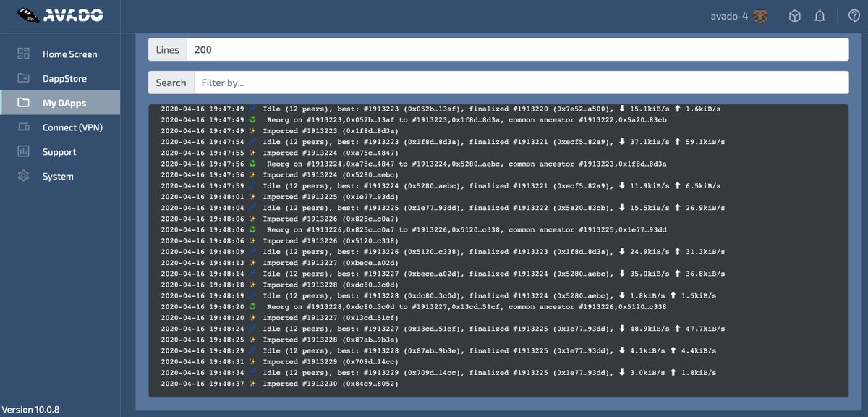The height and width of the screenshot is (417, 868).
Task: Click the avado-4 device name
Action: coord(729,16)
